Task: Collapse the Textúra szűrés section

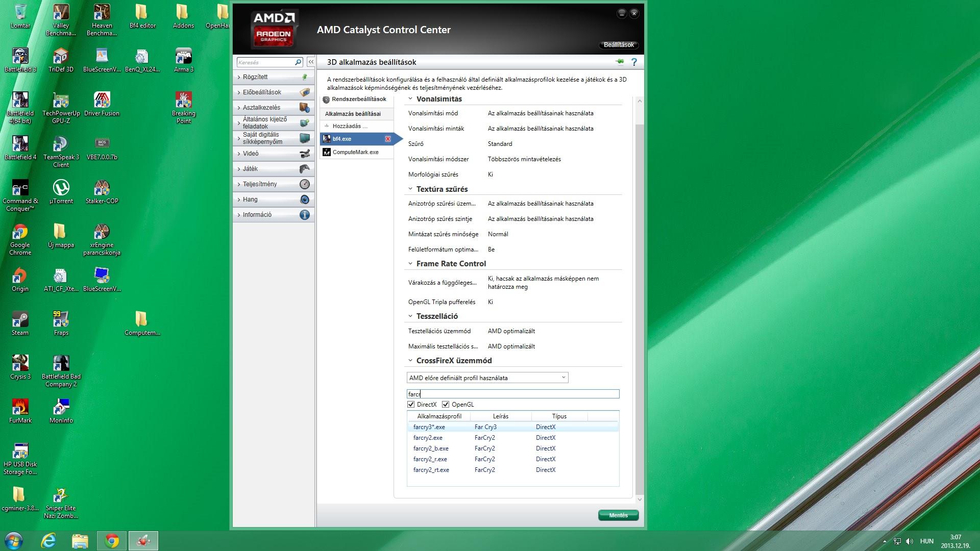Action: [x=410, y=189]
